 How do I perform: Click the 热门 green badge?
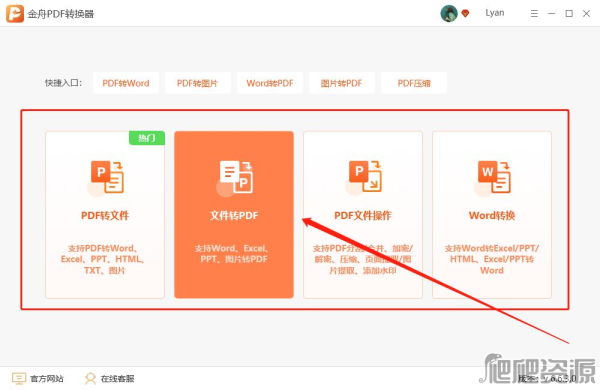click(x=147, y=138)
